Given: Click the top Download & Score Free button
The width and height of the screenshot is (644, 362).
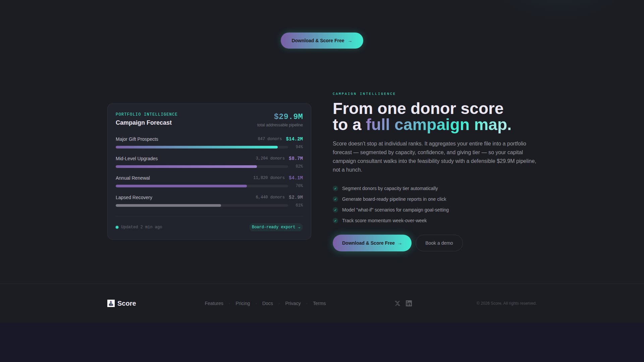Looking at the screenshot, I should click(x=322, y=41).
